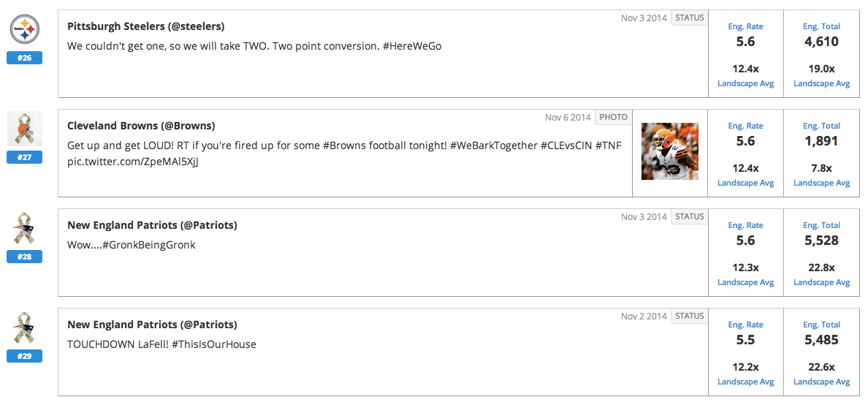Open Pittsburgh Steelers (@steelers) profile name

point(145,26)
